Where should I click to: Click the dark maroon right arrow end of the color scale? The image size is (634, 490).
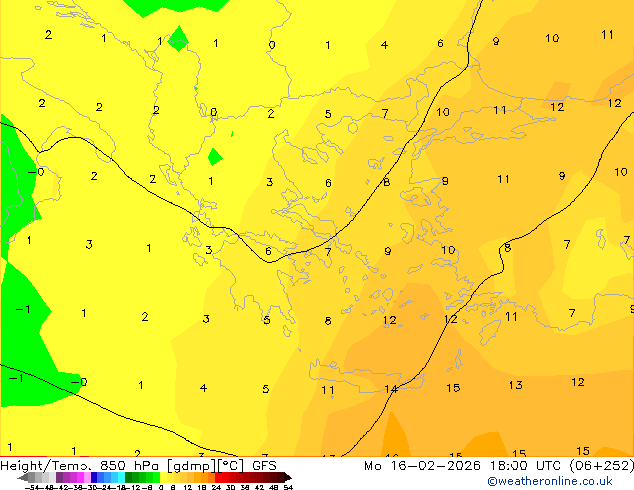288,478
